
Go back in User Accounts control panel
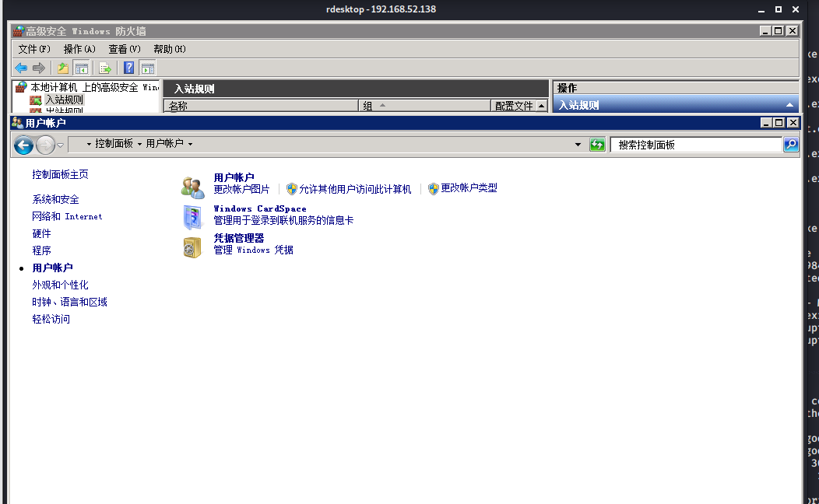(23, 145)
